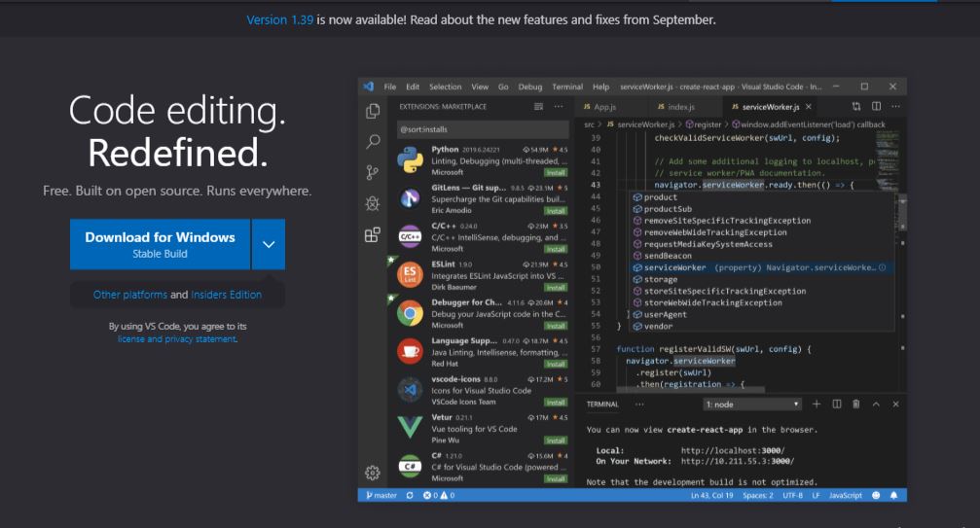Click Download for Windows button
Viewport: 980px width, 528px height.
(x=160, y=245)
